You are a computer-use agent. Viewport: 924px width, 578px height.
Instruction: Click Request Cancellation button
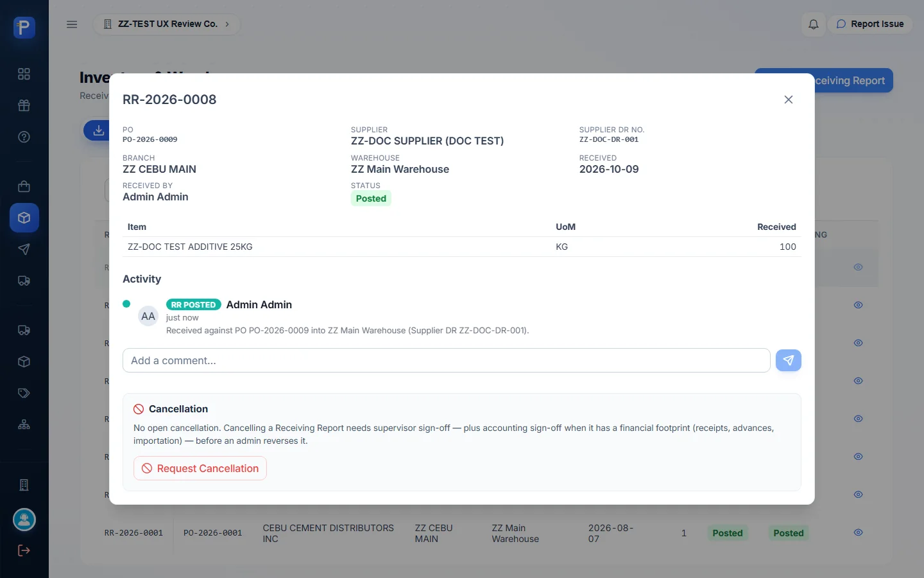[x=200, y=468]
